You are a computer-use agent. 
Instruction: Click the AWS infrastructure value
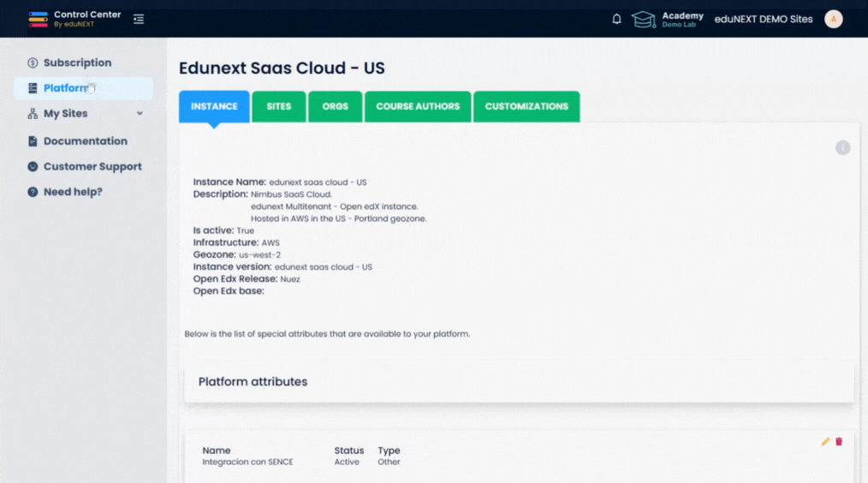(271, 242)
